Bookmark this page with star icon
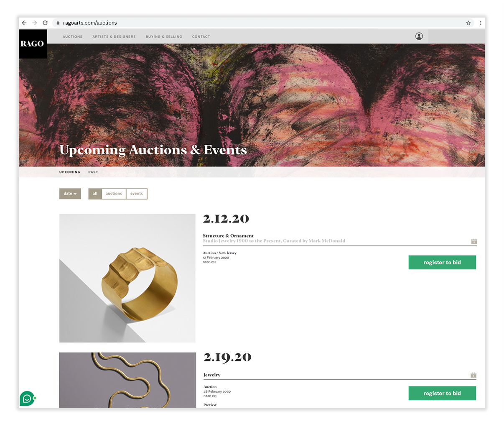This screenshot has width=504, height=427. tap(468, 23)
